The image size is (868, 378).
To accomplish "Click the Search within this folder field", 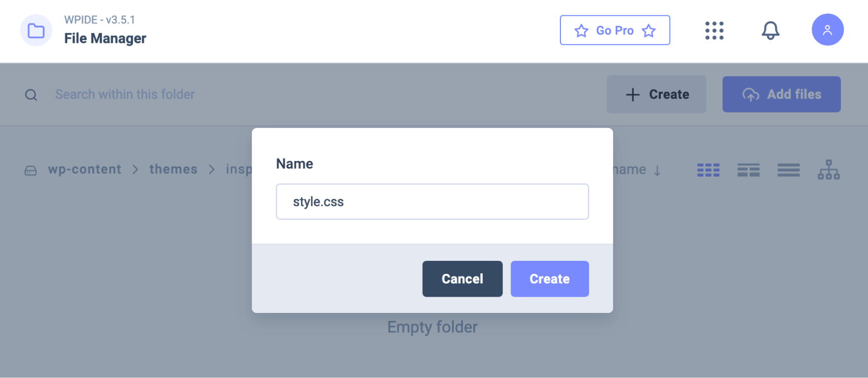I will click(x=125, y=94).
